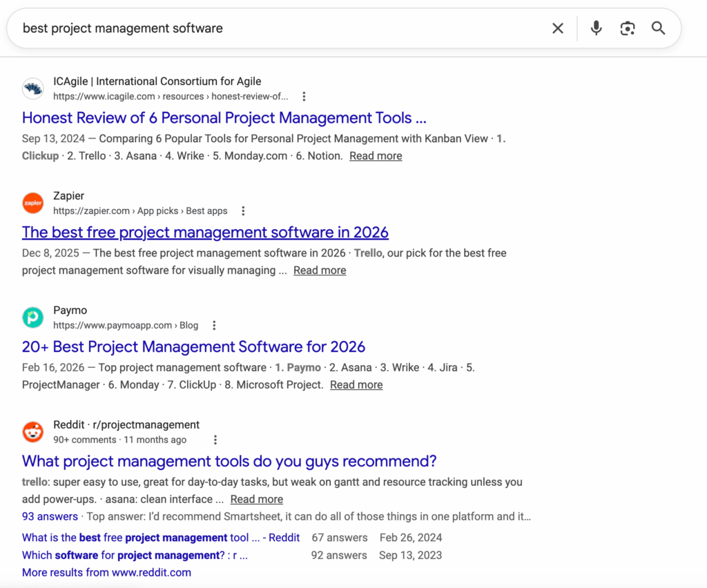Open three-dot menu for Zapier result
707x588 pixels.
pos(243,211)
